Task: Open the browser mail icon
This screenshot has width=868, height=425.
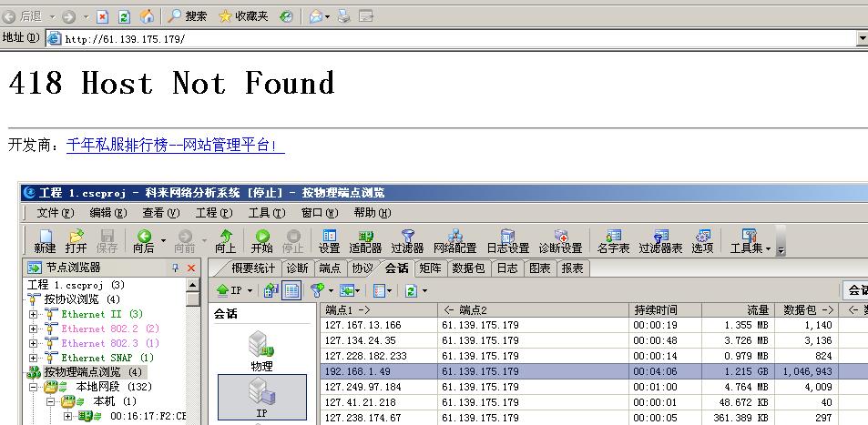Action: (316, 16)
